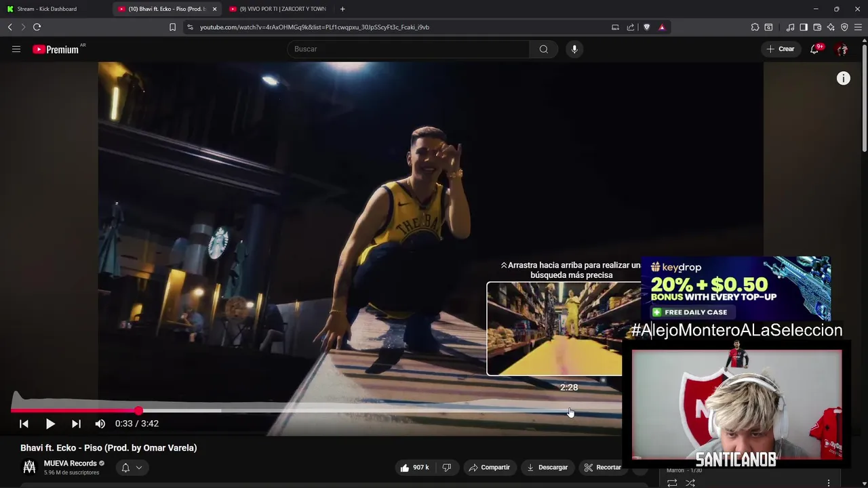This screenshot has width=868, height=488.
Task: Close the Bhavi ft. Ecko tab
Action: tap(215, 9)
